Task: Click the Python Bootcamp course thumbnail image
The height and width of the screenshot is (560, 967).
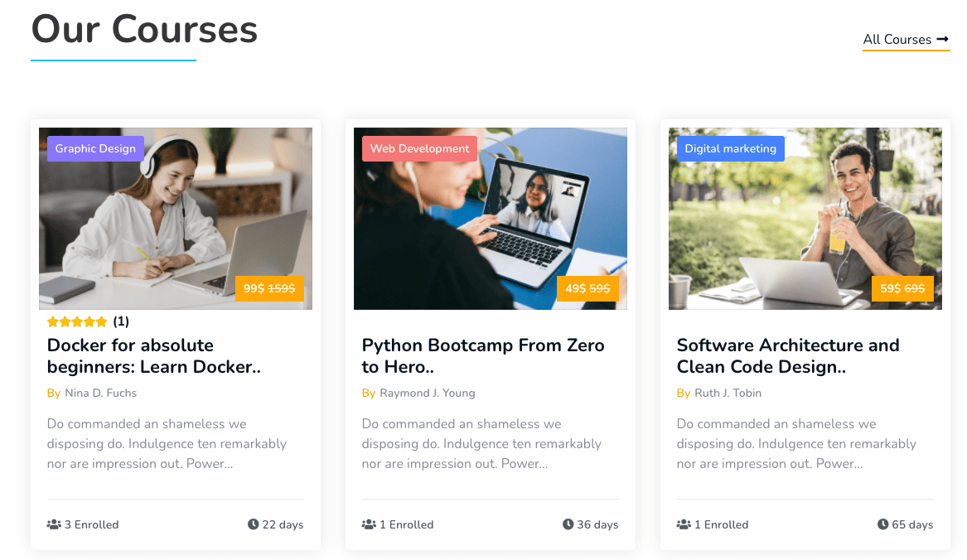Action: (489, 224)
